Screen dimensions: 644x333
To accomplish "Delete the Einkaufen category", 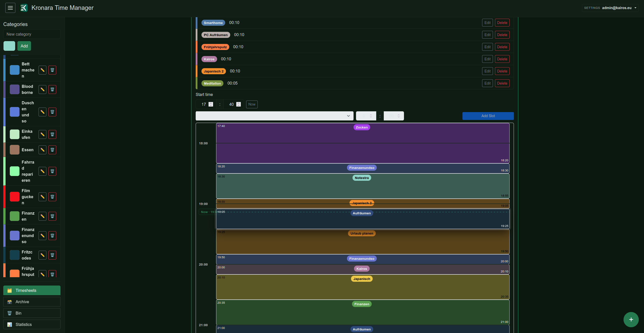I will [52, 134].
